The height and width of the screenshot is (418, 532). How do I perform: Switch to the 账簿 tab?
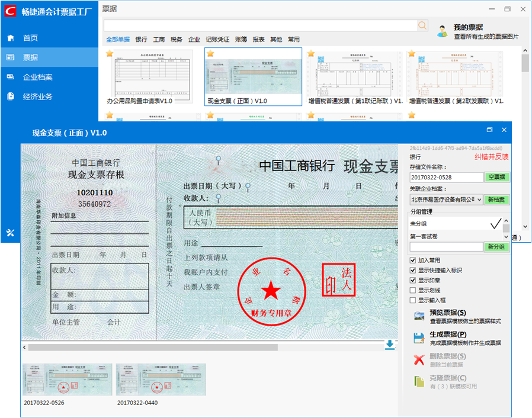point(241,39)
